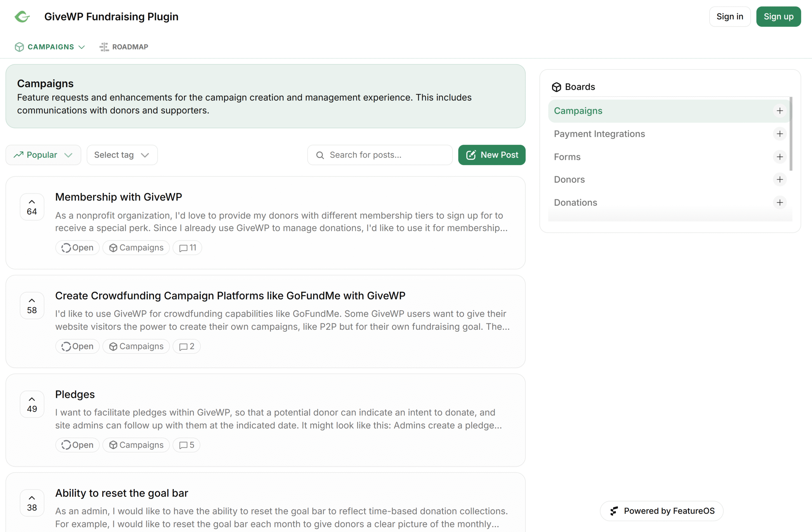Select Payment Integrations board in sidebar
This screenshot has height=532, width=812.
point(599,134)
